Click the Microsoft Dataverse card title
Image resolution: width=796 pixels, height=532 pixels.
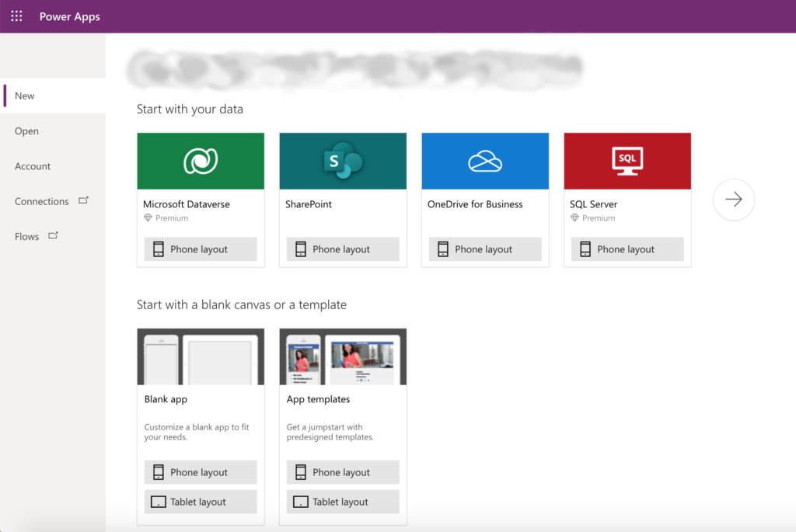point(187,204)
